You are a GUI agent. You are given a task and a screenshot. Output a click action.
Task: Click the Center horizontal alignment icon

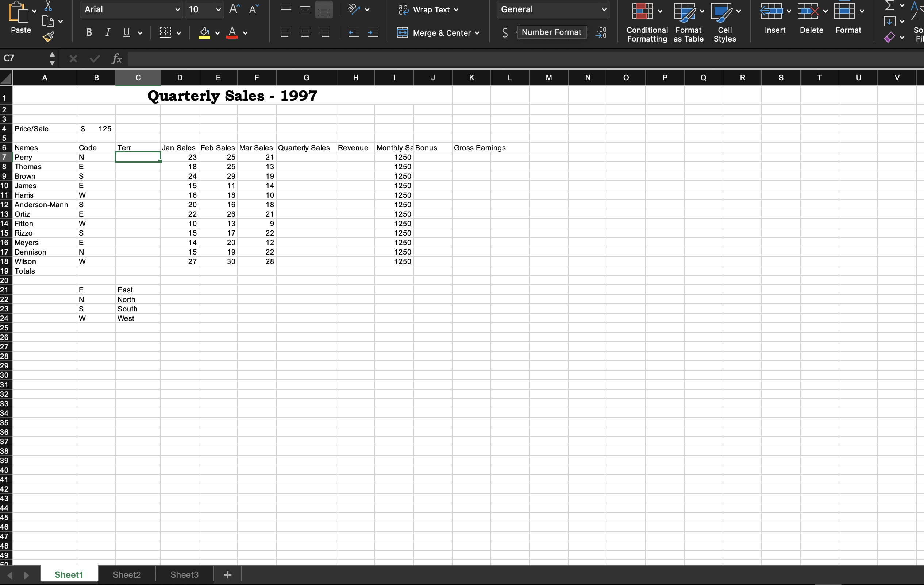point(305,32)
